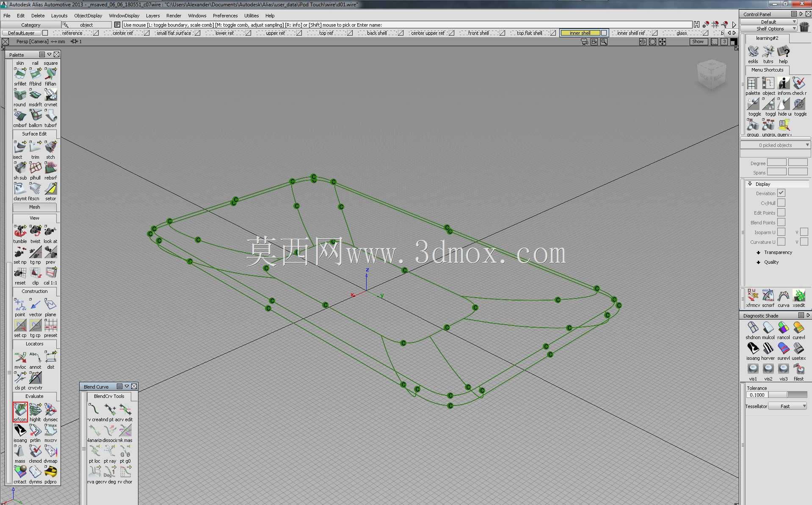812x505 pixels.
Task: Select the reset view tool
Action: 20,273
